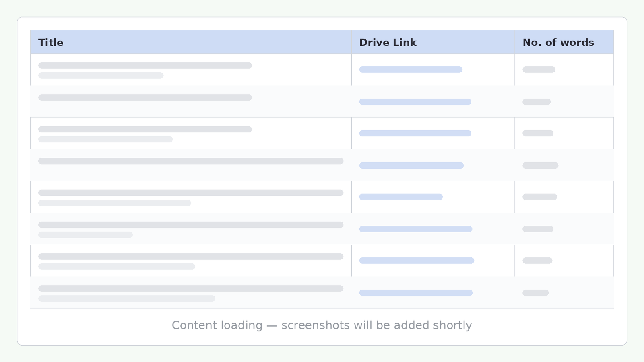Open the third row's Drive link placeholder
The image size is (644, 362).
(x=415, y=133)
